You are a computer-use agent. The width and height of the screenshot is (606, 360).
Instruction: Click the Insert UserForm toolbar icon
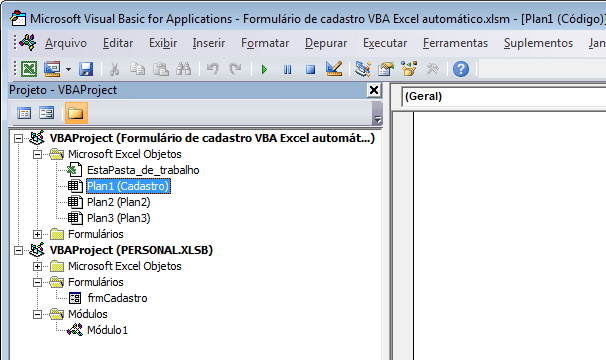(x=52, y=69)
